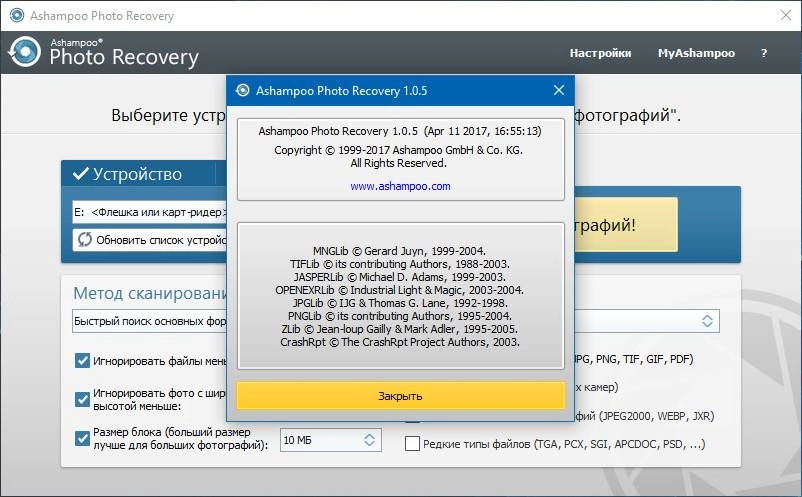Click the OPENEXRLib Industrial Light & Magic line
This screenshot has width=802, height=497.
click(x=399, y=290)
